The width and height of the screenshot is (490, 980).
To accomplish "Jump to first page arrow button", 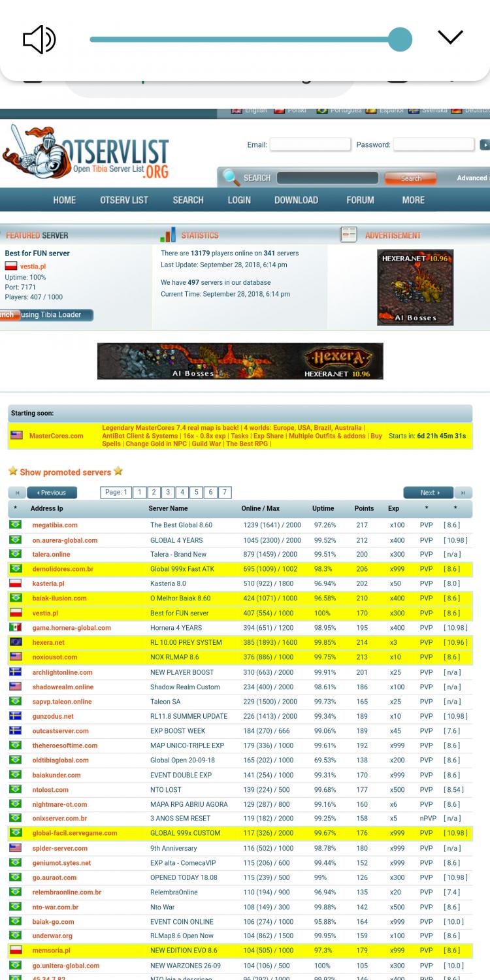I will tap(17, 493).
